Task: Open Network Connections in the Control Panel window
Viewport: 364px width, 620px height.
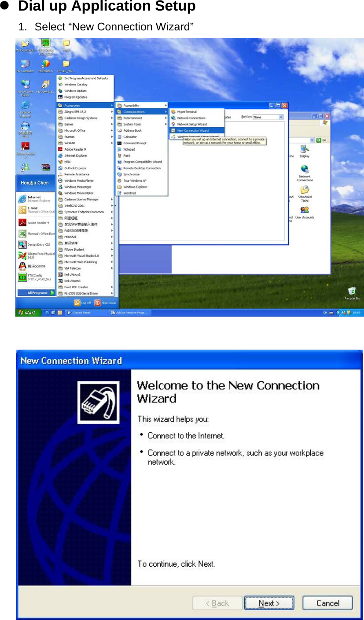Action: coord(304,169)
